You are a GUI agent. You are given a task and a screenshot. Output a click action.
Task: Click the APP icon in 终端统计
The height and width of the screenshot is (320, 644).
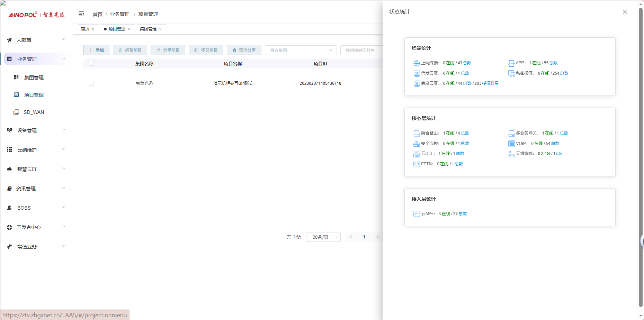pos(511,63)
